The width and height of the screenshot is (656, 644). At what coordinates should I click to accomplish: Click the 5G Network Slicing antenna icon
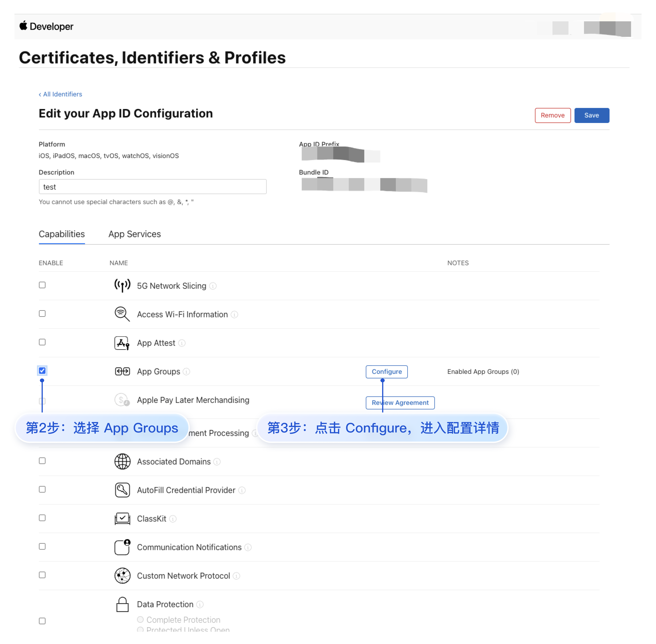(x=122, y=285)
